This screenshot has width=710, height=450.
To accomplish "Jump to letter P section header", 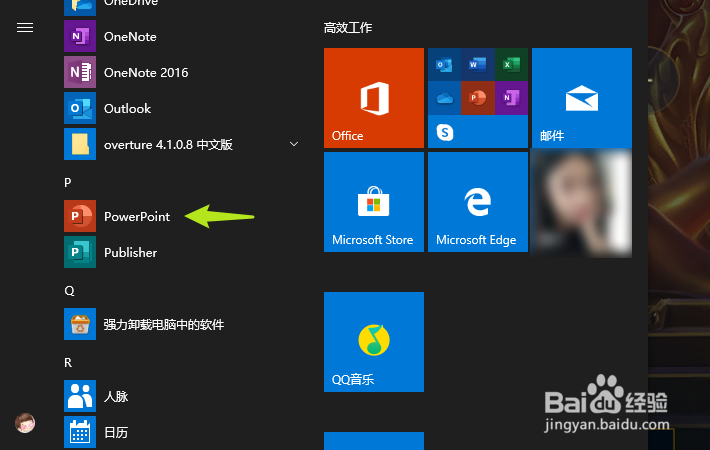I will coord(68,182).
